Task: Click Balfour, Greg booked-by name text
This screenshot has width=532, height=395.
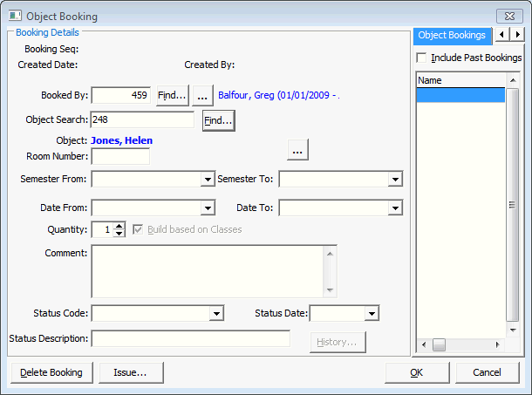Action: point(279,95)
